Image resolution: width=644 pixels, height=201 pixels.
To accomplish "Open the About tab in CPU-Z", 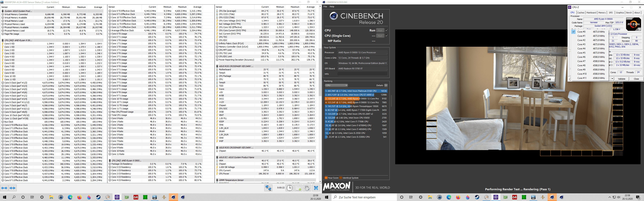I will (x=637, y=12).
